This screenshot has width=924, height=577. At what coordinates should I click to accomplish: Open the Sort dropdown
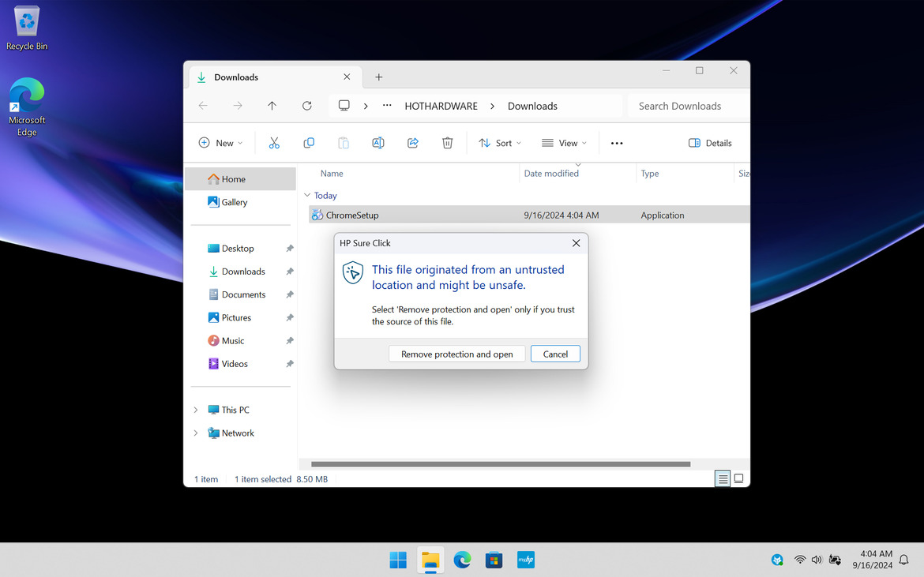(500, 143)
